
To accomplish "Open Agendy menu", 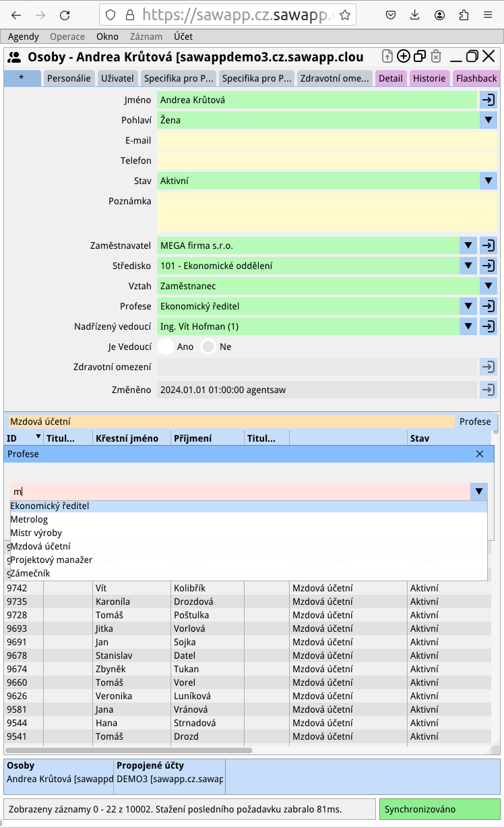I will tap(24, 36).
